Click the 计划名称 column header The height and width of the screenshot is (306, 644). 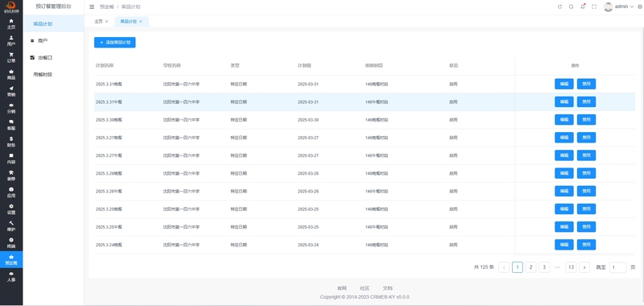pos(105,66)
